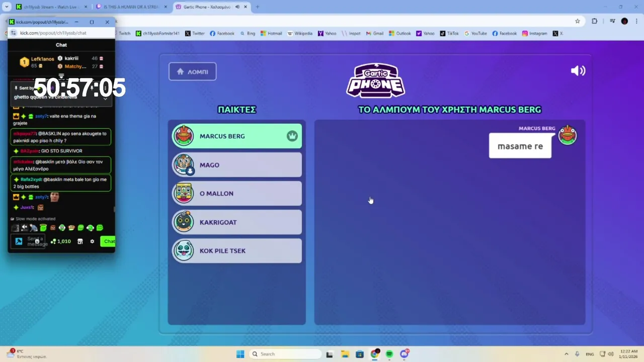Screen dimensions: 644x362
Task: Open the Twitter bookmark
Action: [195, 33]
